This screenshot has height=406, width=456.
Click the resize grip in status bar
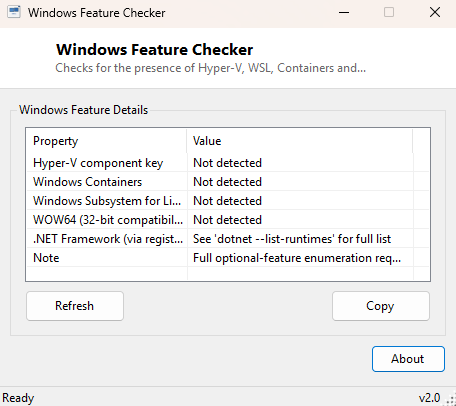(451, 399)
